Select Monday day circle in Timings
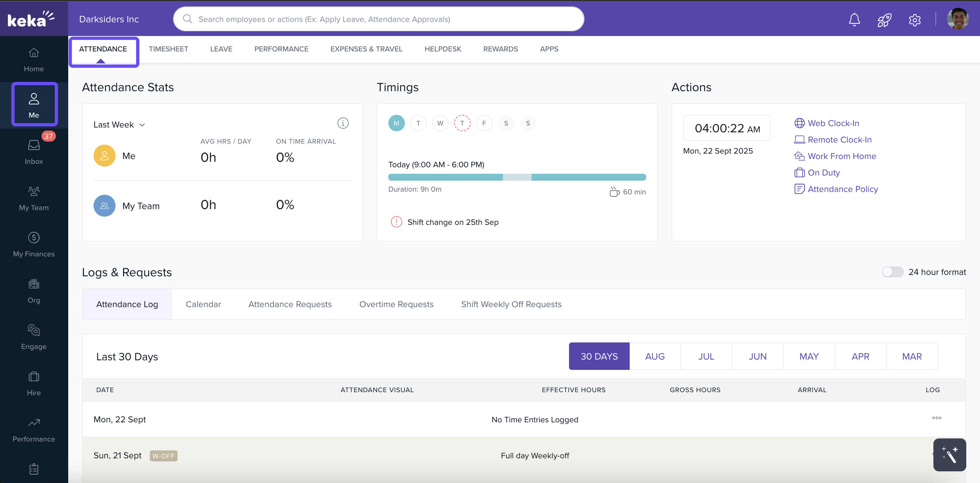This screenshot has width=980, height=483. point(396,123)
